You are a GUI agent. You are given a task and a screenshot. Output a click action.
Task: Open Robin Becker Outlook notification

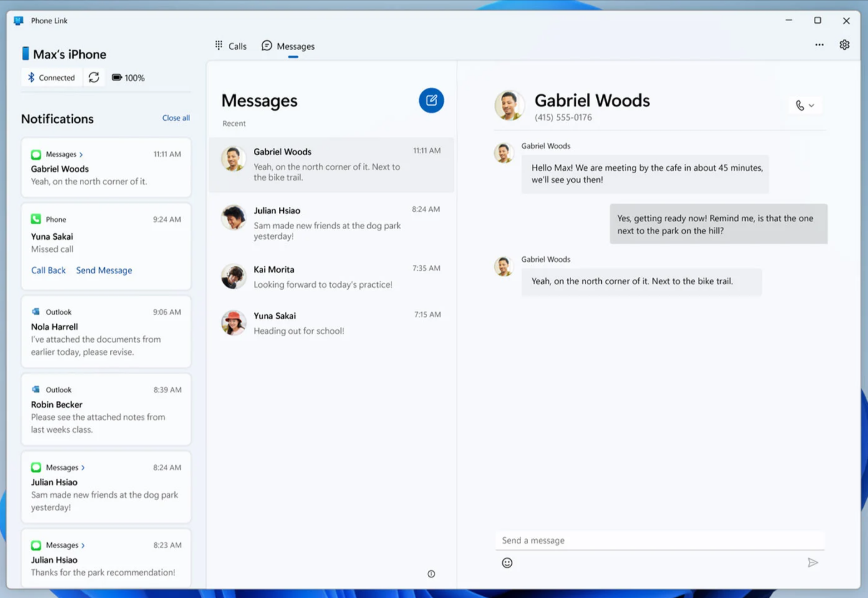pos(106,409)
